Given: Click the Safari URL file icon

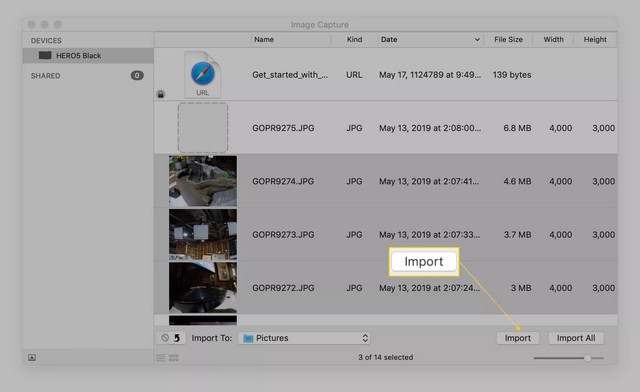Looking at the screenshot, I should (203, 74).
